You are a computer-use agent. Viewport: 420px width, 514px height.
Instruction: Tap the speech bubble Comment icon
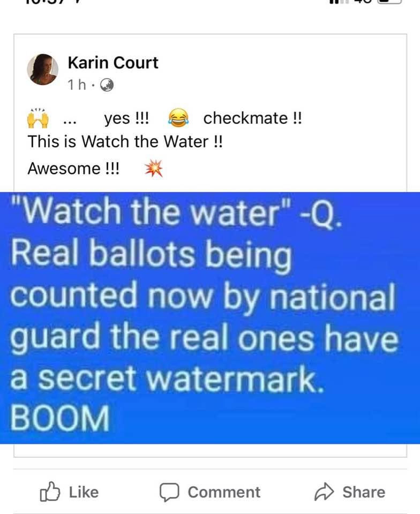(x=169, y=492)
